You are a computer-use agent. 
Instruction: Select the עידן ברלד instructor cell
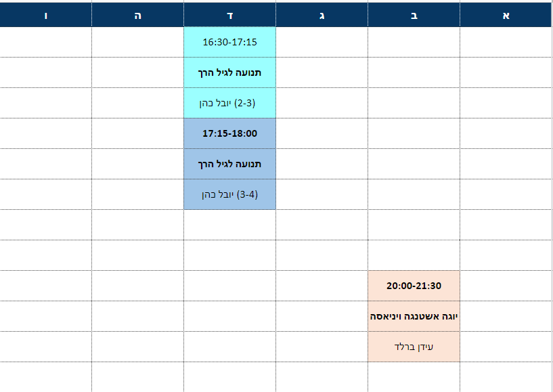tap(414, 347)
